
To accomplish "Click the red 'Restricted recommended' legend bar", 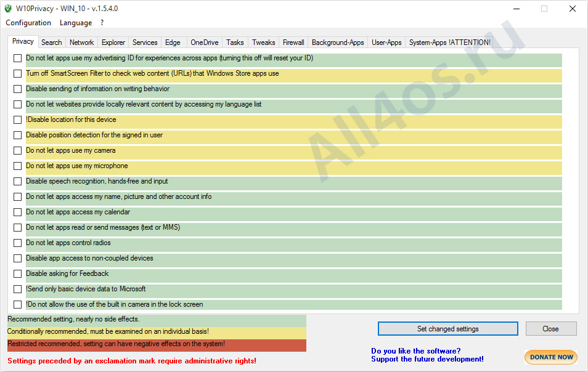I will [x=157, y=345].
